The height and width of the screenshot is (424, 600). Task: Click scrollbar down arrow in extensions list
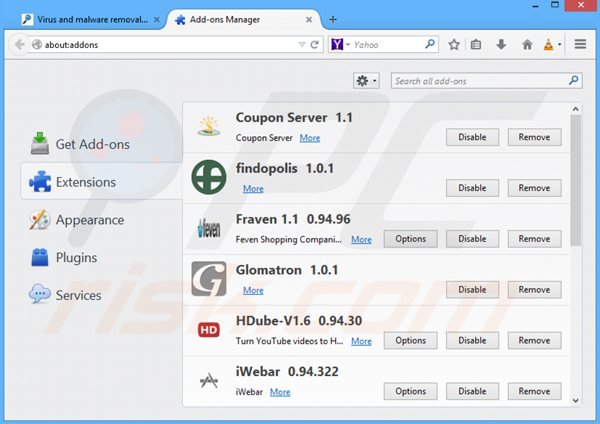click(576, 401)
